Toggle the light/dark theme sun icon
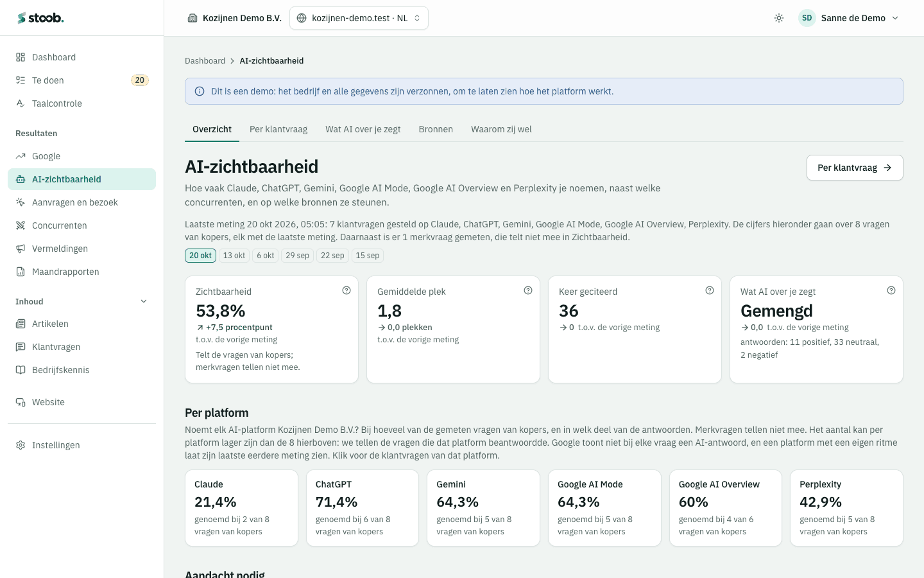 tap(779, 18)
